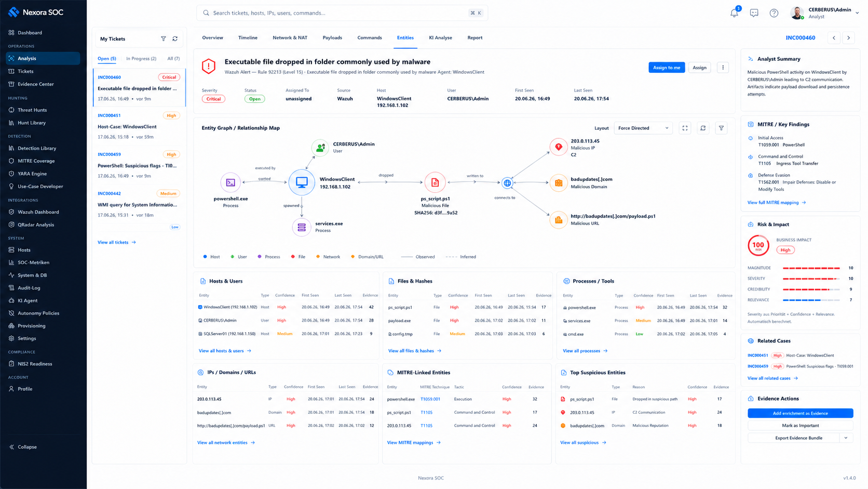This screenshot has height=489, width=868.
Task: Click the search tickets, hosts, IPs field
Action: 342,13
